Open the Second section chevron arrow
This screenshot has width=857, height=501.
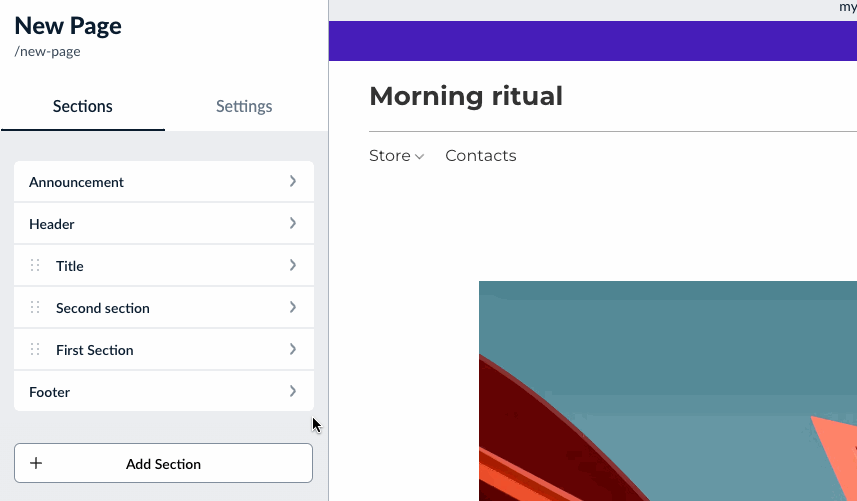point(293,308)
